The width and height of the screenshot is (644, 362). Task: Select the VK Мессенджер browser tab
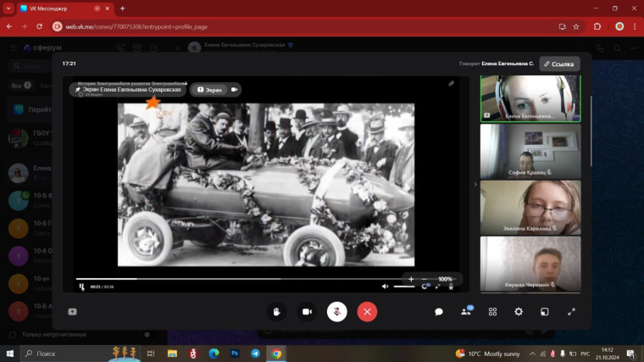(65, 8)
